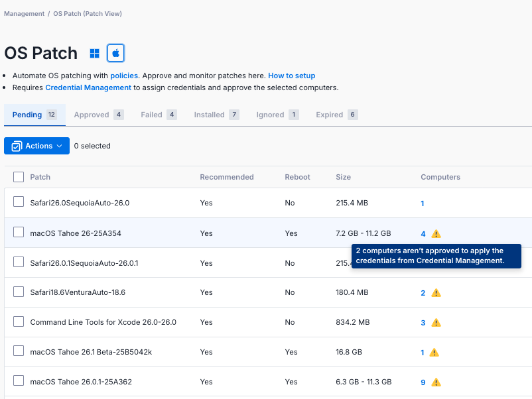532x399 pixels.
Task: Switch to the Approved tab
Action: [99, 115]
